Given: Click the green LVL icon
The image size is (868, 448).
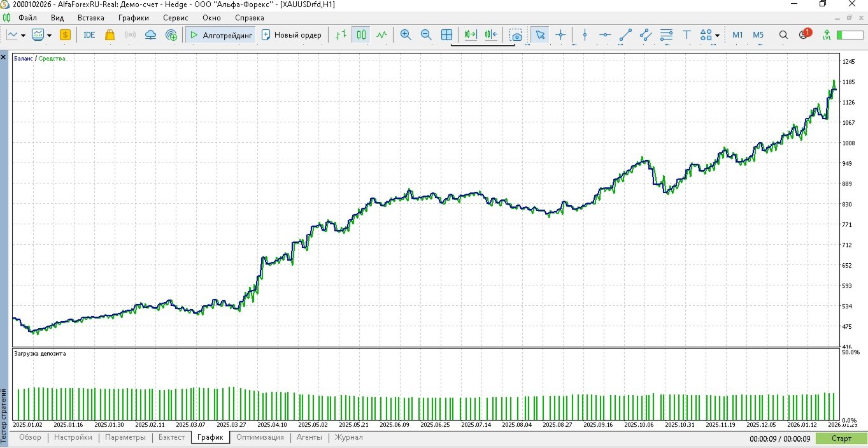Looking at the screenshot, I should point(827,35).
